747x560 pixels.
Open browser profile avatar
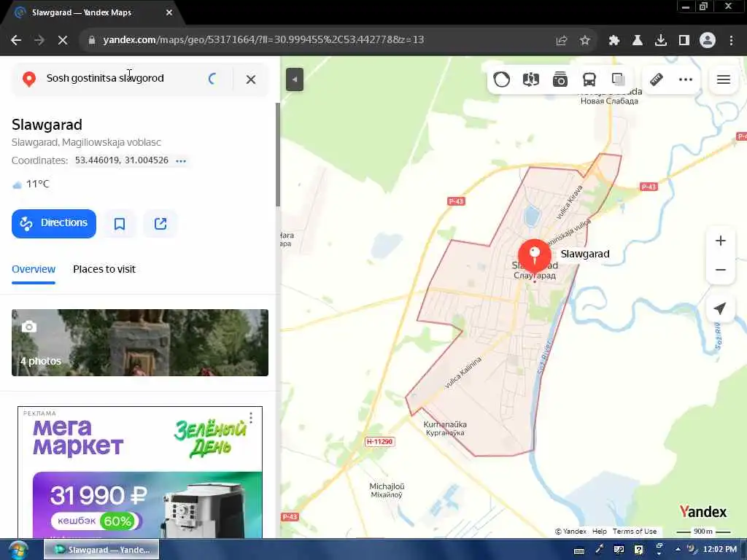pyautogui.click(x=708, y=40)
